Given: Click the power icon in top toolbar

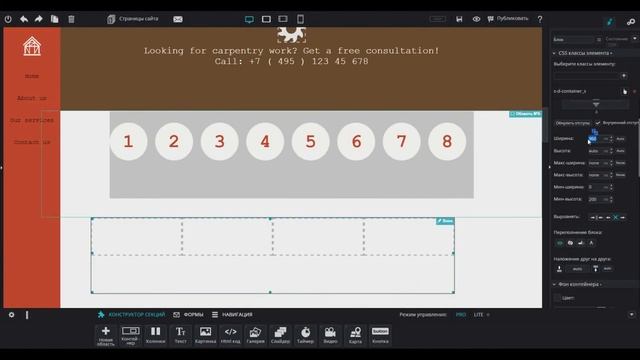Looking at the screenshot, I should (x=8, y=19).
